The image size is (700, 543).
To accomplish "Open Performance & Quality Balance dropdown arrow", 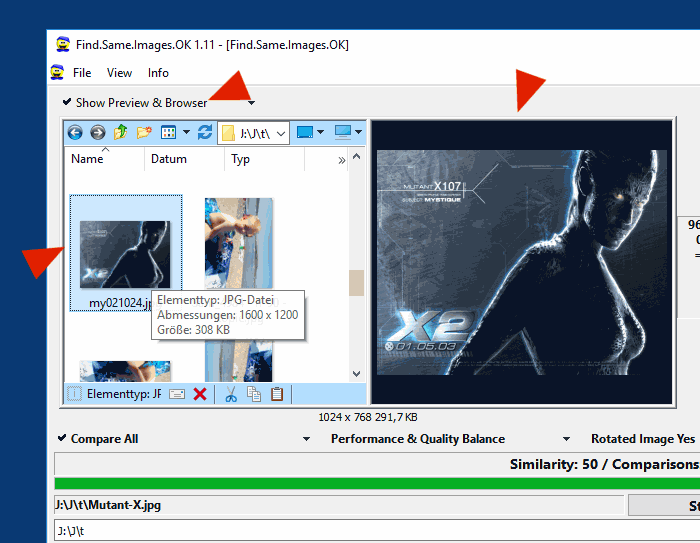I will point(566,439).
